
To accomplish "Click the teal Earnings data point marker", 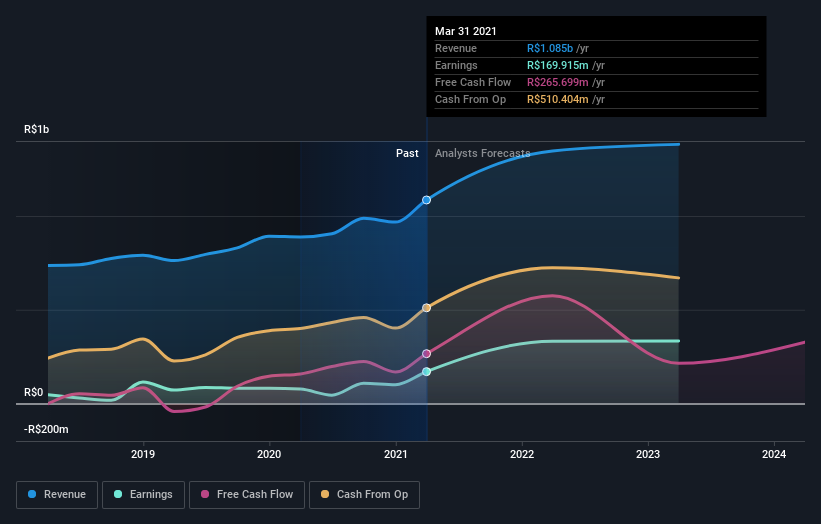I will pos(427,372).
